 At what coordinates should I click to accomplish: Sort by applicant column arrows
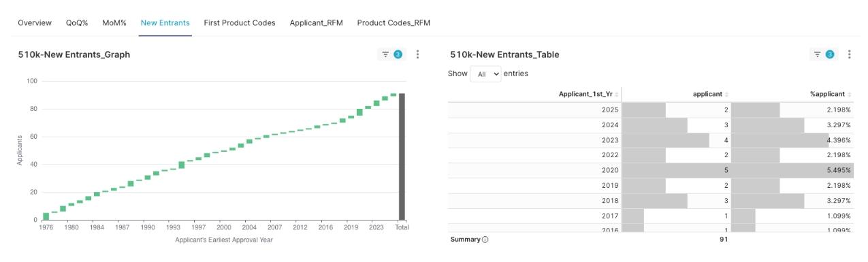point(726,95)
